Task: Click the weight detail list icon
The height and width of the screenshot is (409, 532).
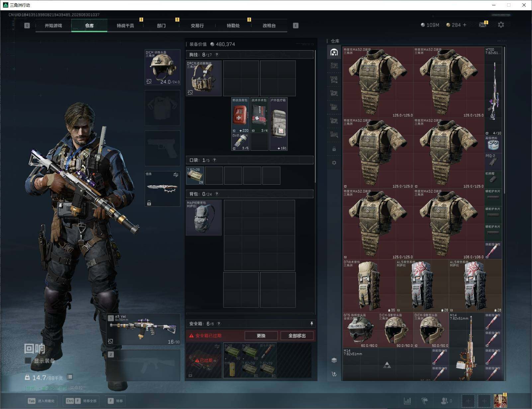Action: coord(70,377)
